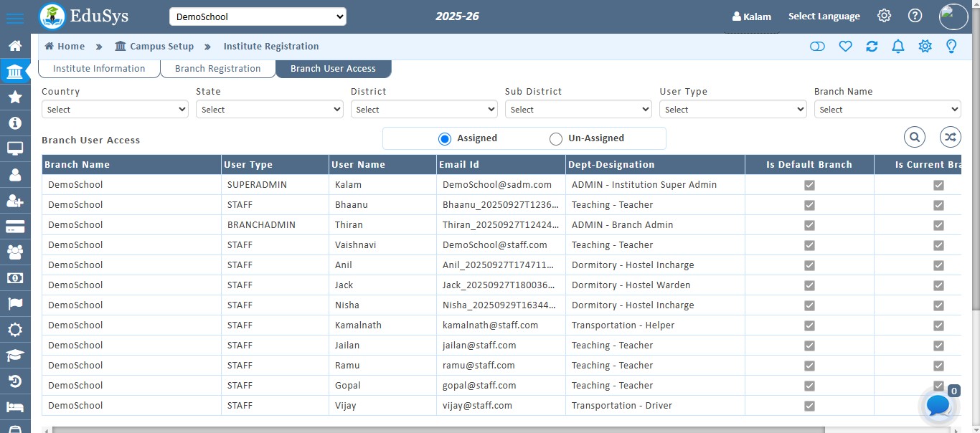Select the graduation cap icon in the sidebar

click(x=15, y=356)
